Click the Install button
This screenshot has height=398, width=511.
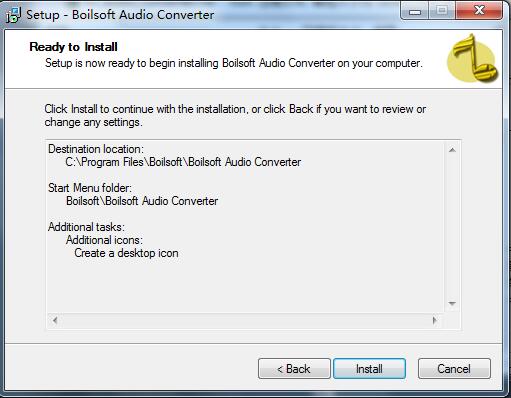coord(369,369)
